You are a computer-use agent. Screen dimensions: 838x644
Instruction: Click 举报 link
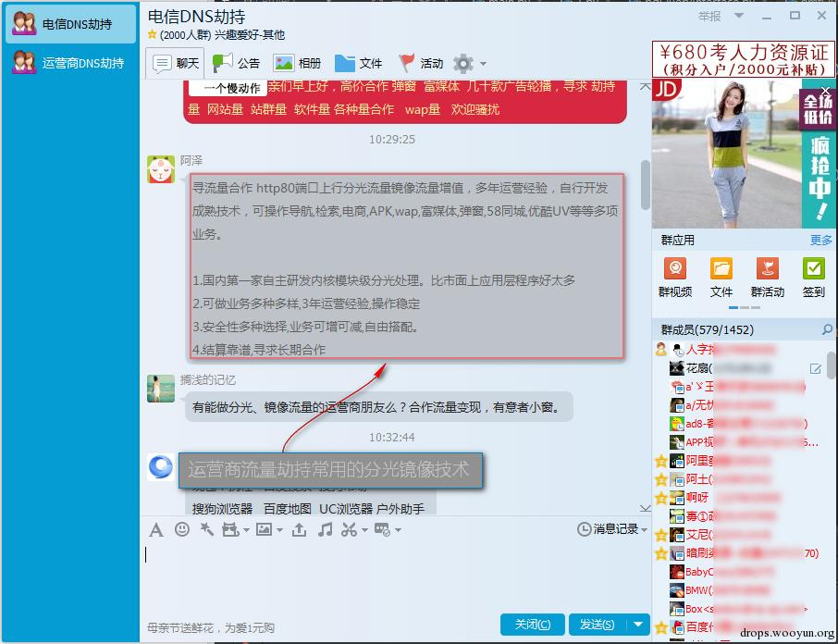[709, 16]
